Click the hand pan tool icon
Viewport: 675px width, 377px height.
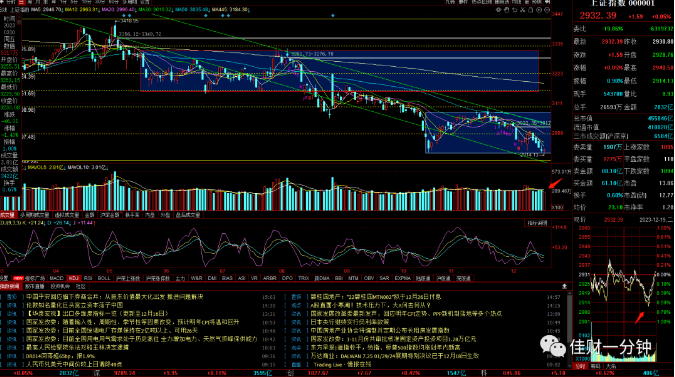[507, 9]
